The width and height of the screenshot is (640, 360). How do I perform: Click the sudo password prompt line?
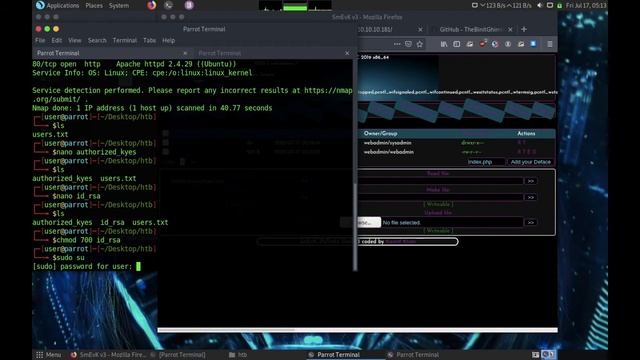point(87,267)
